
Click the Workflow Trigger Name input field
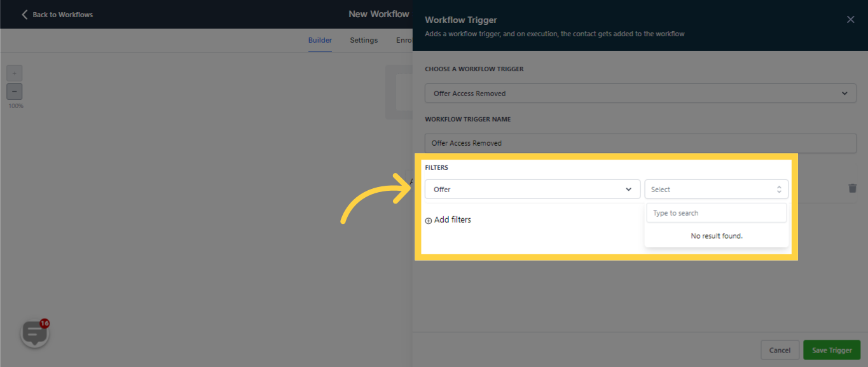tap(640, 143)
